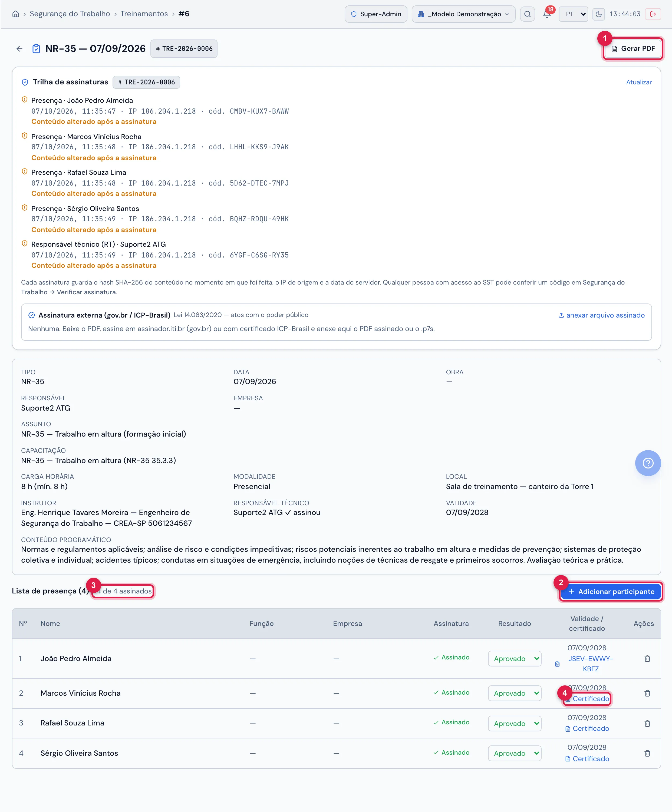Open certificate document icon for João Pedro Almeida
This screenshot has height=812, width=672.
[557, 664]
